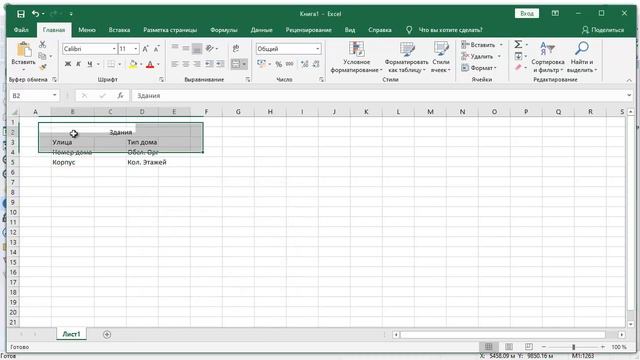Click the Fill down icon
640x360 pixels.
518,56
